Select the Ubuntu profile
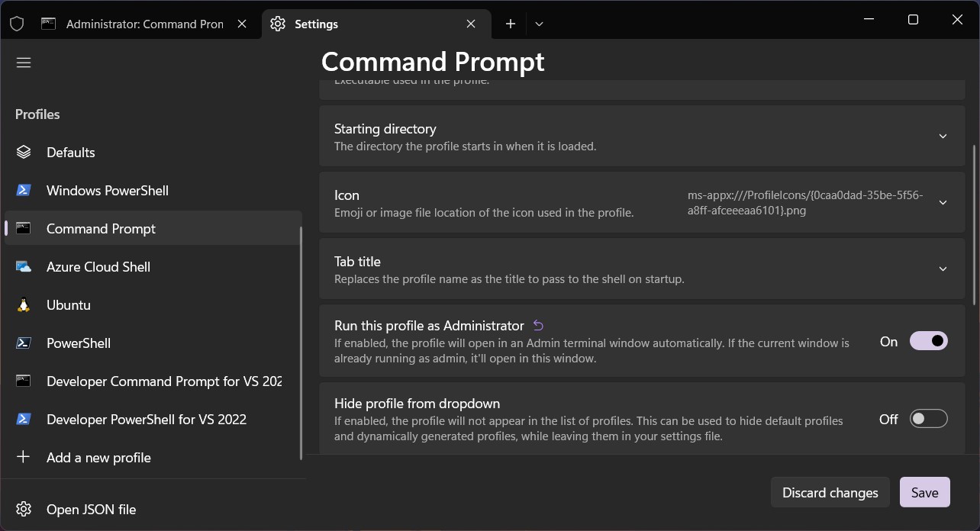This screenshot has width=980, height=531. point(153,305)
